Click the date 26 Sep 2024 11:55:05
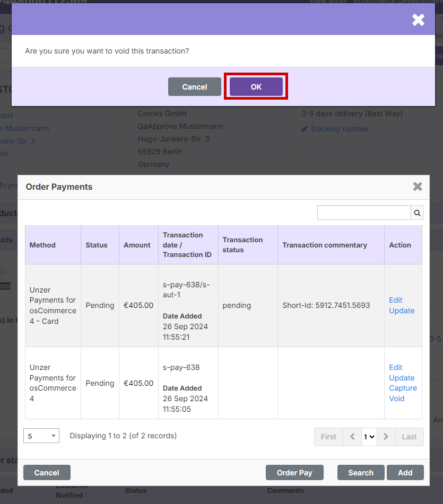The width and height of the screenshot is (443, 504). click(x=185, y=404)
